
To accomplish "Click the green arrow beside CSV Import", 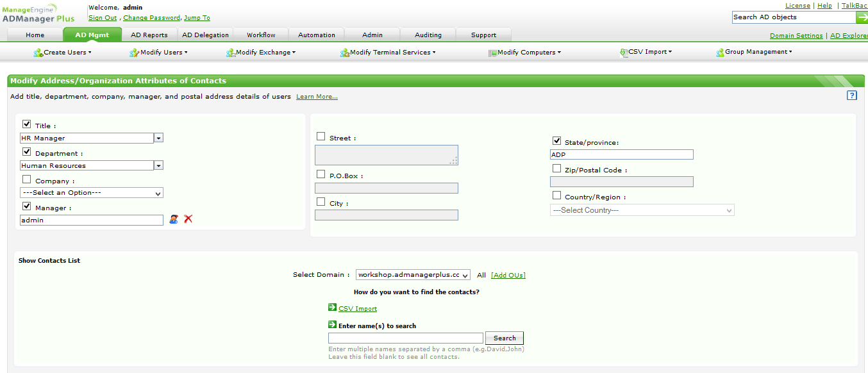I will 332,308.
